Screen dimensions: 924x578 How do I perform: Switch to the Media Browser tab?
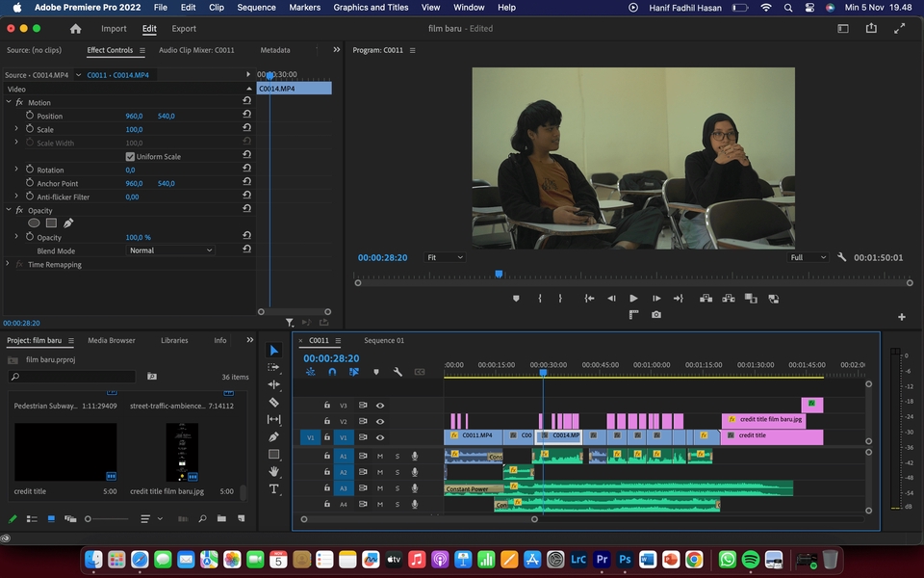112,340
